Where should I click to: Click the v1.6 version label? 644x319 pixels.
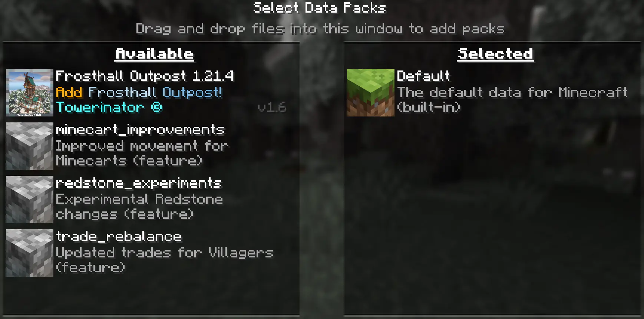(x=272, y=108)
